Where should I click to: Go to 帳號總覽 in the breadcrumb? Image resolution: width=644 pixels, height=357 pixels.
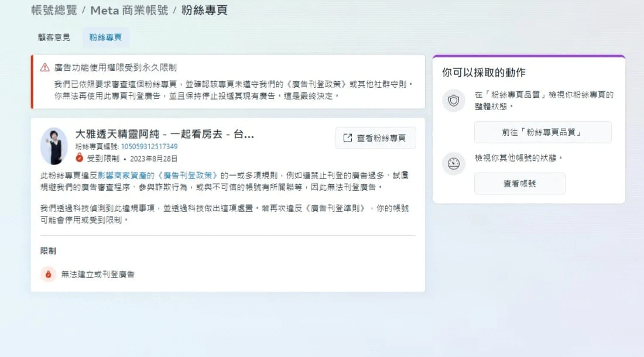53,10
